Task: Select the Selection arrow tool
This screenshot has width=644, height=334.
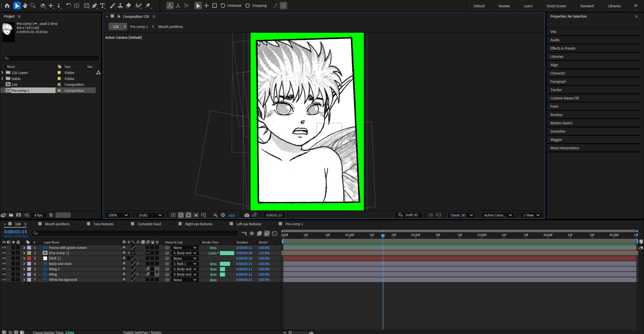Action: 17,6
